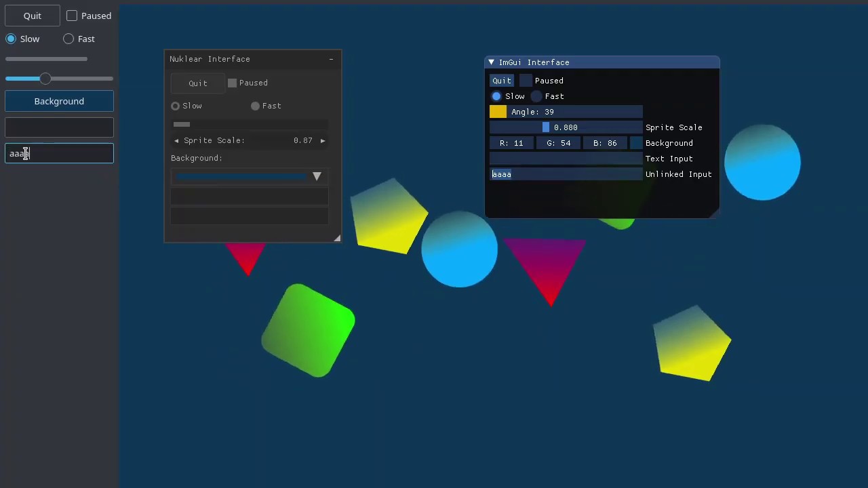Image resolution: width=868 pixels, height=488 pixels.
Task: Focus the empty text field in left sidebar
Action: pyautogui.click(x=59, y=127)
